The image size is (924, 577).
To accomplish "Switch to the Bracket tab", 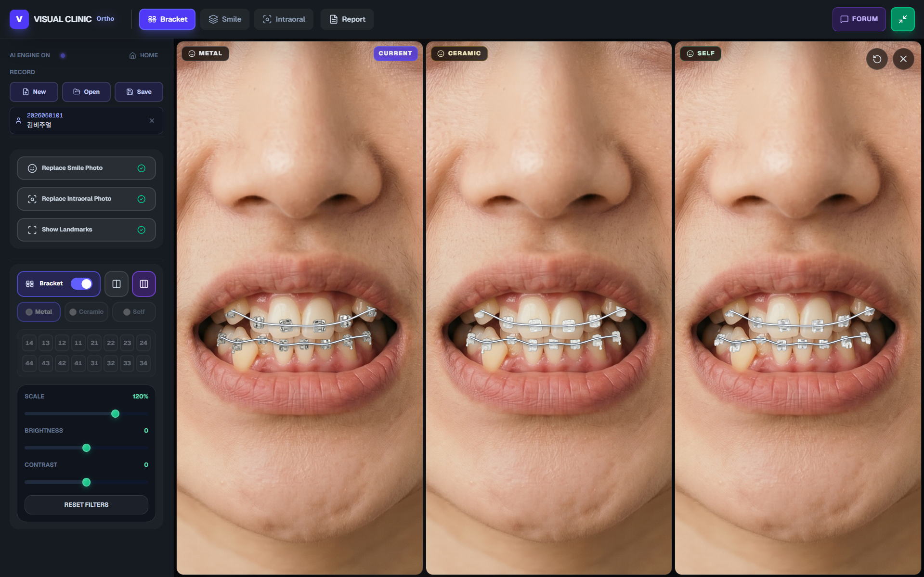I will coord(167,19).
